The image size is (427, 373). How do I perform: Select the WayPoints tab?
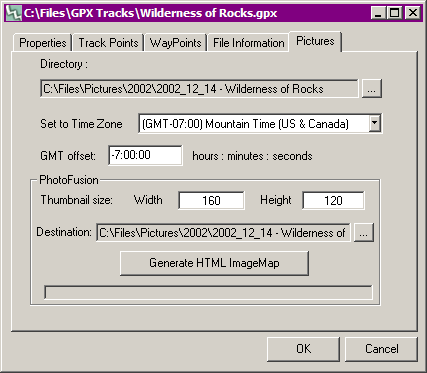(175, 43)
